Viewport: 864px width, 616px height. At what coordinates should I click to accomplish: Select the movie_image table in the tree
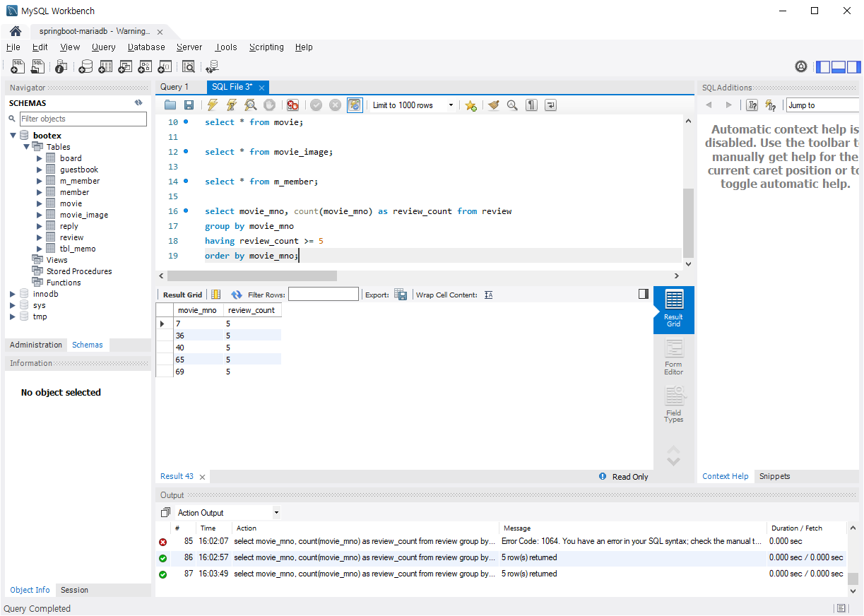coord(84,215)
